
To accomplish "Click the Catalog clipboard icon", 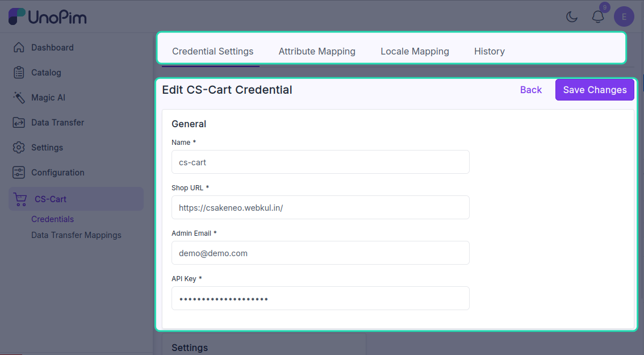I will click(x=19, y=72).
